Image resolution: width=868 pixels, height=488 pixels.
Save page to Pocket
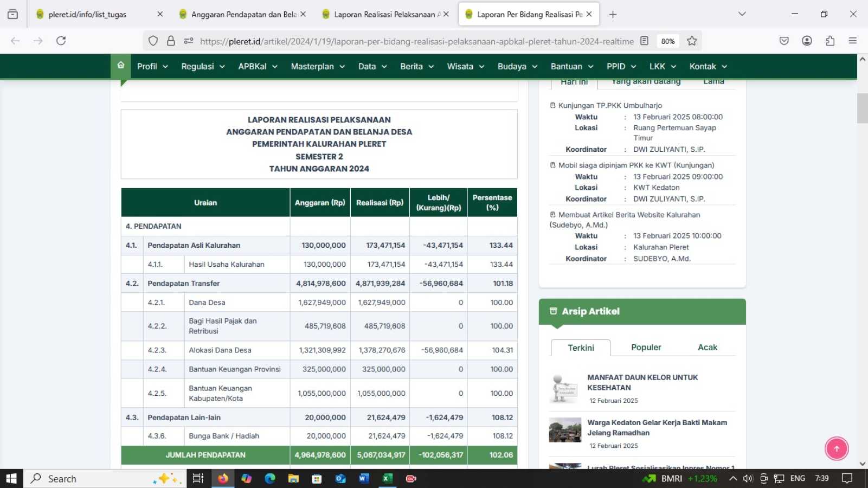click(x=784, y=41)
